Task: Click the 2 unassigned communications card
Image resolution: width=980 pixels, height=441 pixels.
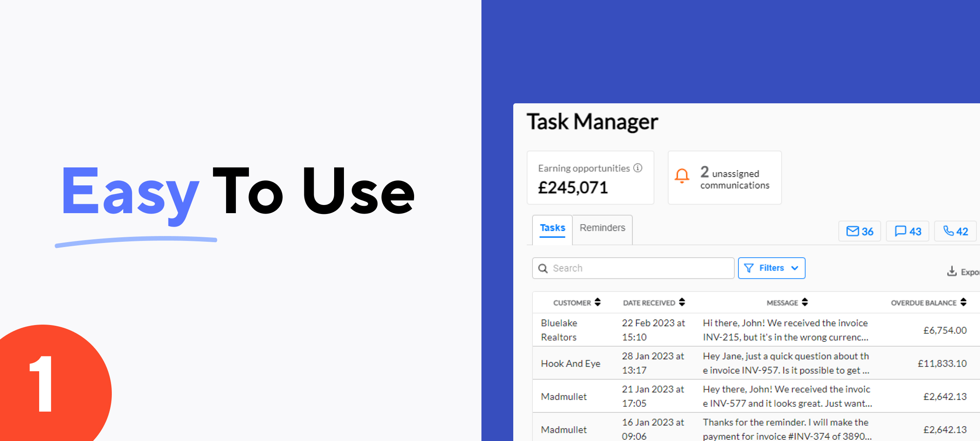Action: pyautogui.click(x=725, y=178)
